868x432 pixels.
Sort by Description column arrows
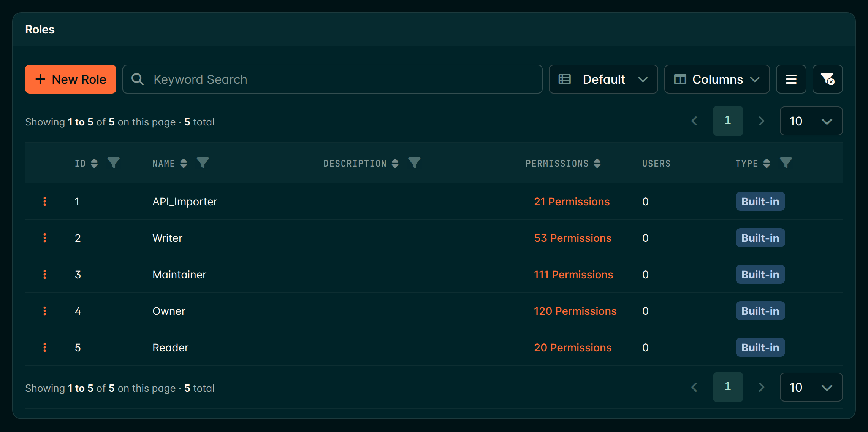[395, 164]
